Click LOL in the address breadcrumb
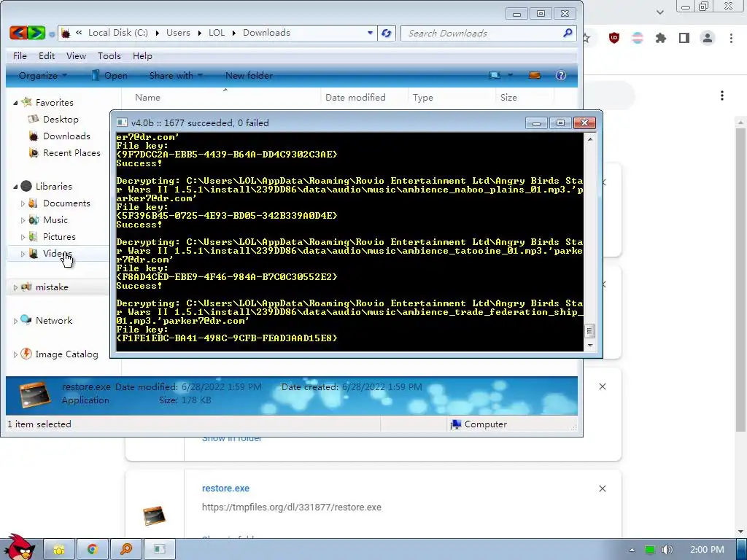Image resolution: width=747 pixels, height=560 pixels. [x=216, y=33]
